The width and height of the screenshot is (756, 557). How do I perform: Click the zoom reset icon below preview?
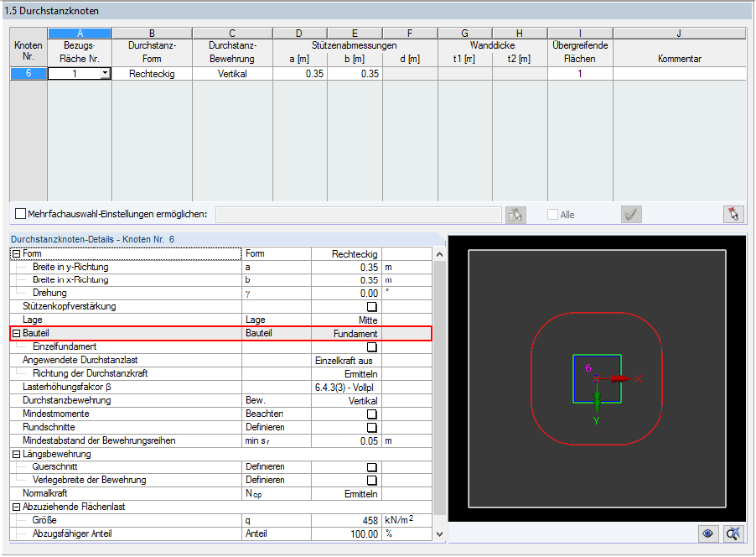click(x=733, y=534)
